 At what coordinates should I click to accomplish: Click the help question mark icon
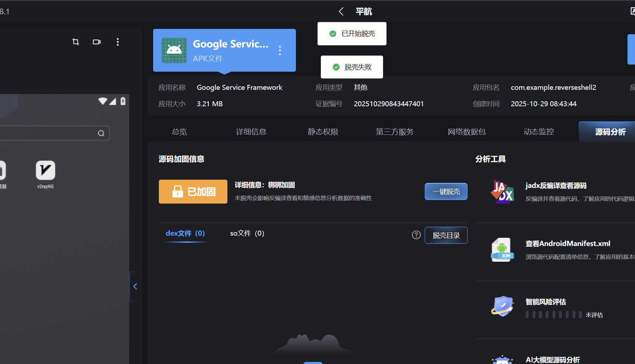pos(416,235)
